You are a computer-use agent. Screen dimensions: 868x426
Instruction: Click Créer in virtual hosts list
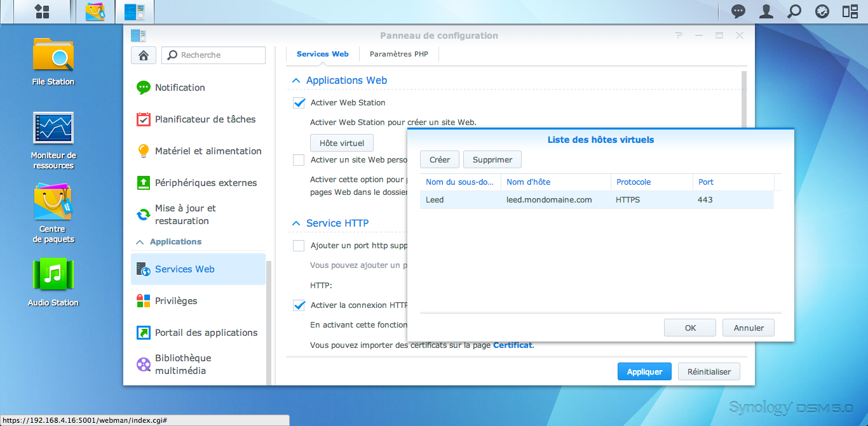440,160
